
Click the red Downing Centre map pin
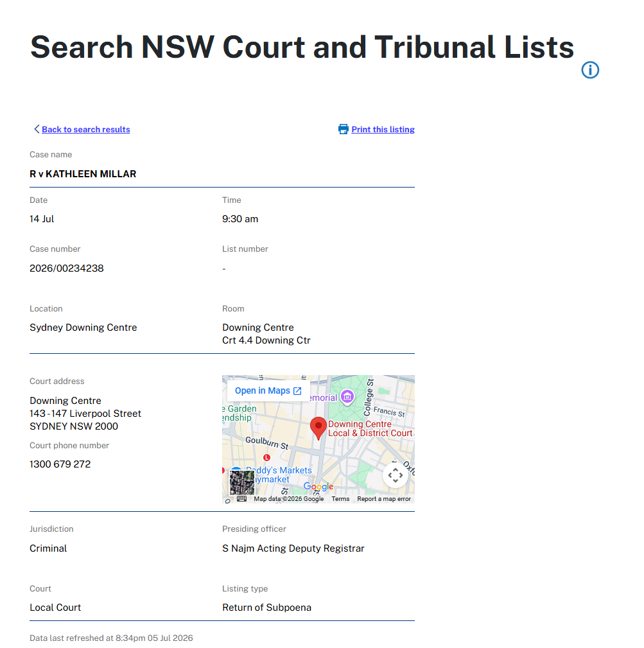click(318, 428)
